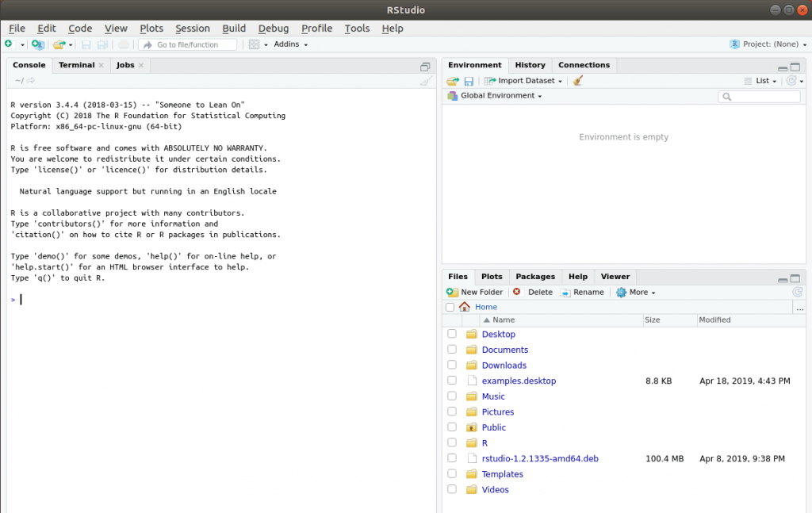The width and height of the screenshot is (812, 513).
Task: Open the List view dropdown in Environment pane
Action: (766, 80)
